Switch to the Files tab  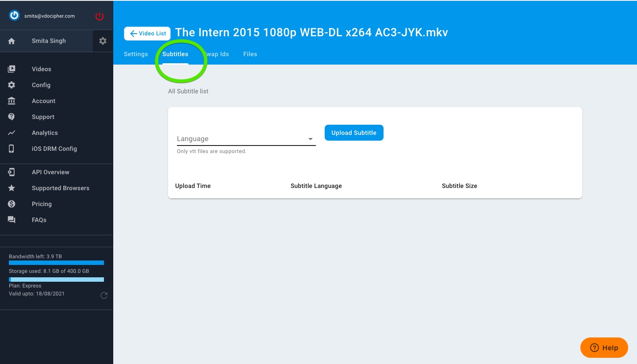coord(250,54)
